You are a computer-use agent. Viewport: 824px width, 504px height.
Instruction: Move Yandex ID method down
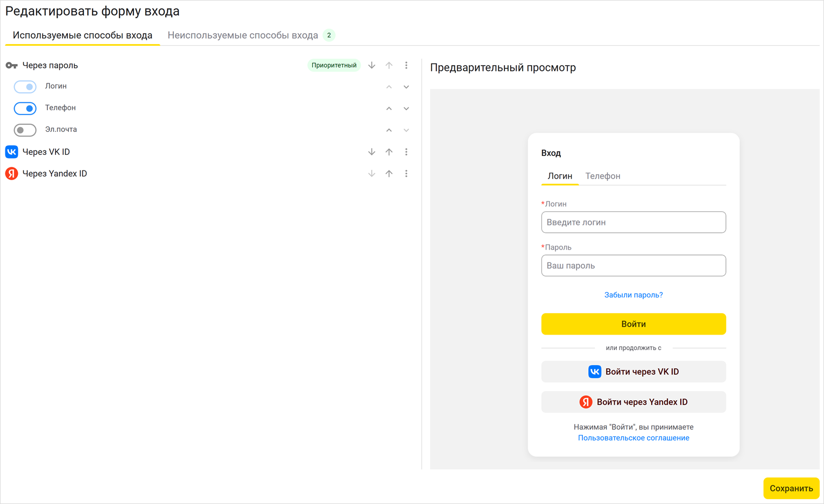pos(371,174)
